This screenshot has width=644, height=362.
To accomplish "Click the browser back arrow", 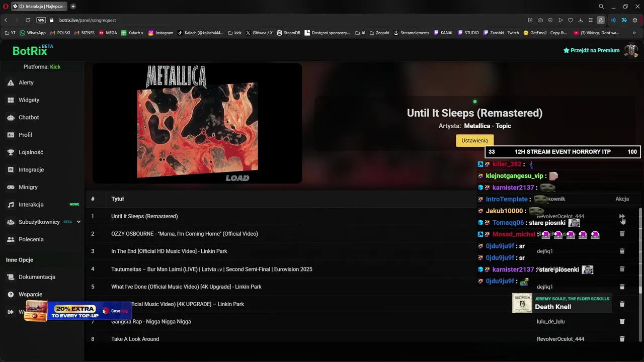I will (6, 20).
